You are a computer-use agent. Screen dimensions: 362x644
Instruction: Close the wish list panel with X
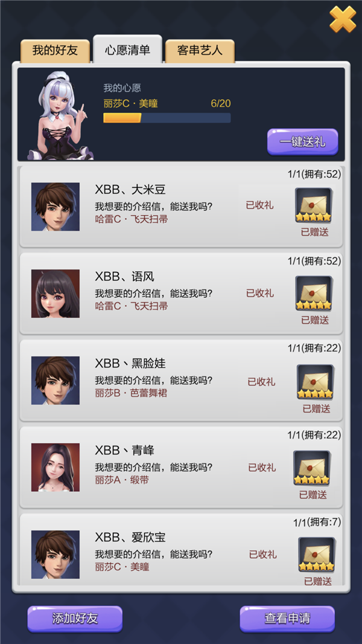pyautogui.click(x=343, y=19)
